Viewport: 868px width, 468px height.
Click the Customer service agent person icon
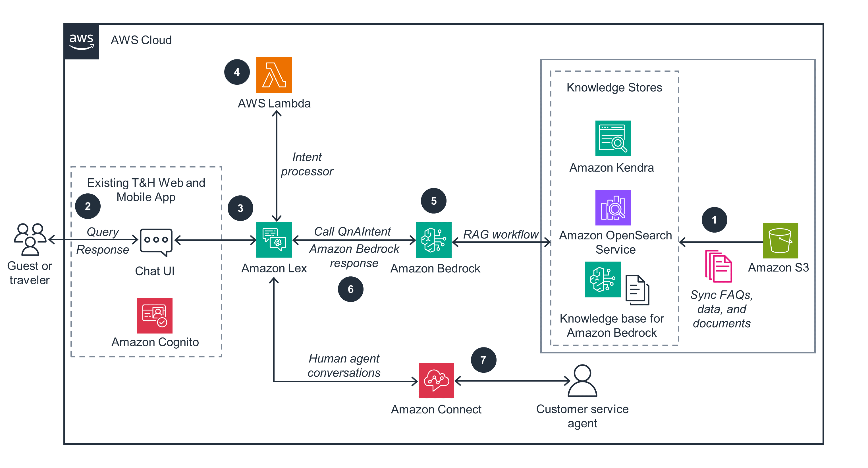[582, 380]
